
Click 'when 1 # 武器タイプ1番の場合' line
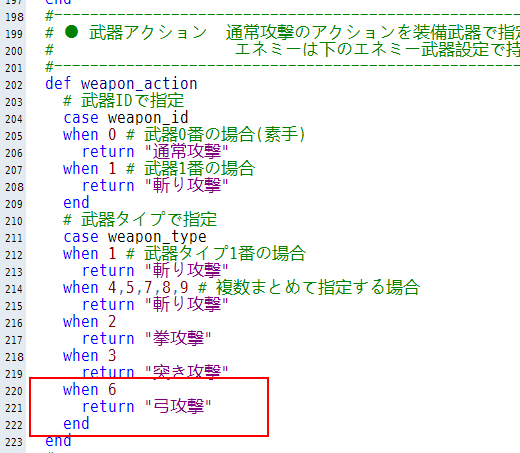coord(184,254)
